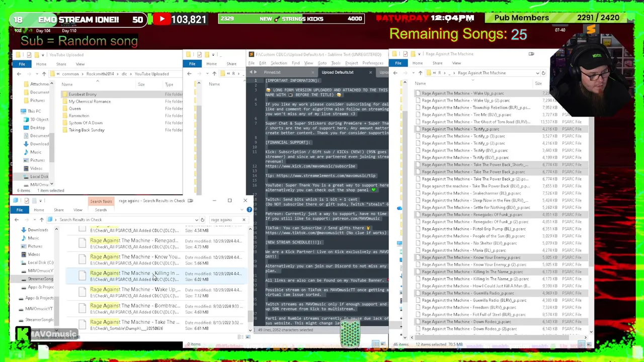Open Find menu in Sublime Text
This screenshot has width=644, height=362.
(296, 63)
